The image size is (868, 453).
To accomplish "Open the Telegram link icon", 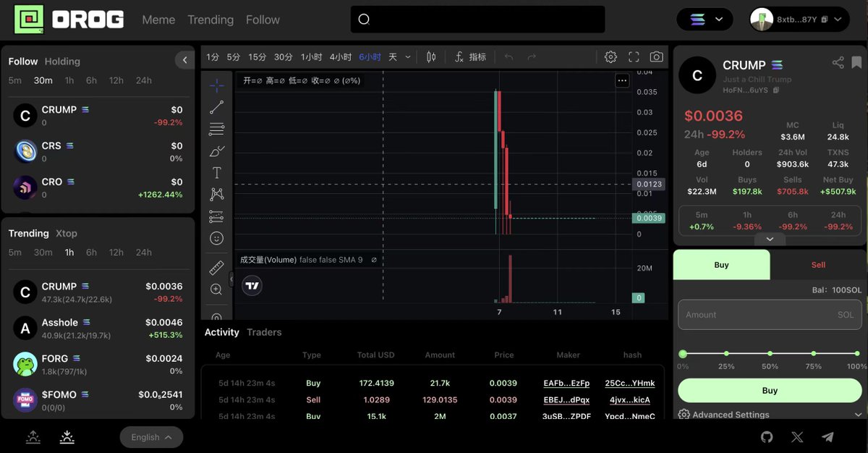I will [827, 437].
